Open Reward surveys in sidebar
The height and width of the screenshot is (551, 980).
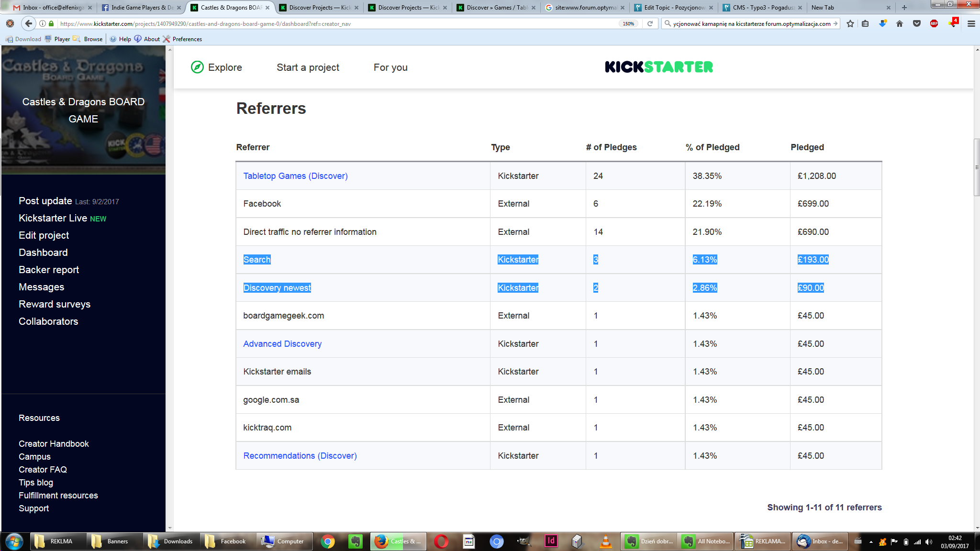click(55, 304)
